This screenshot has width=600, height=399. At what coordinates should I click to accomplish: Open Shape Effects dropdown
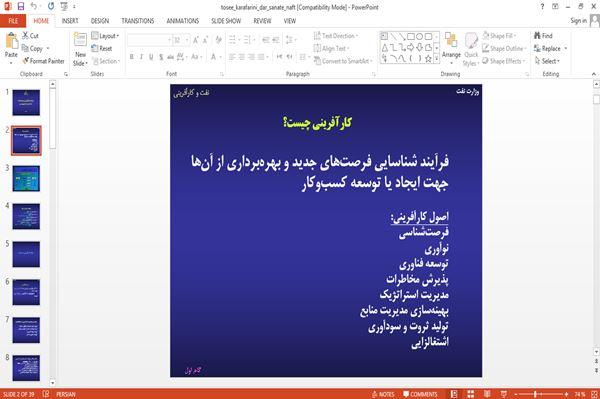pos(503,61)
